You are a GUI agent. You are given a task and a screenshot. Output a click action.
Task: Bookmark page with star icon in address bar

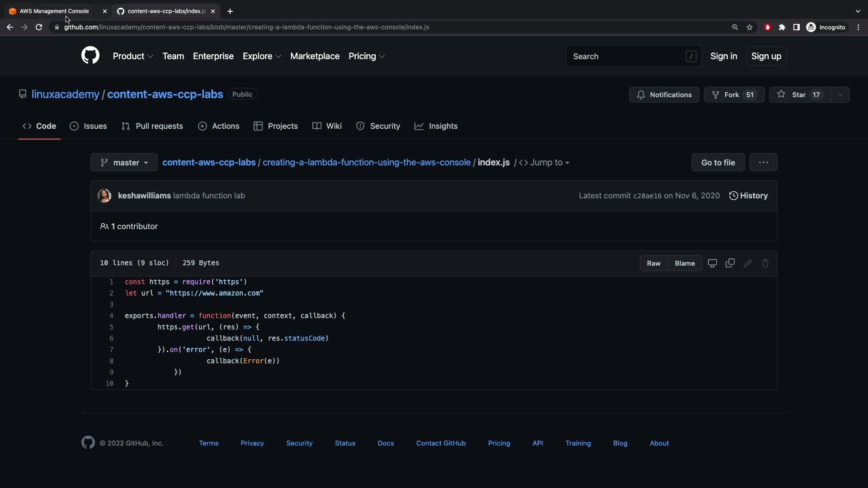tap(750, 27)
